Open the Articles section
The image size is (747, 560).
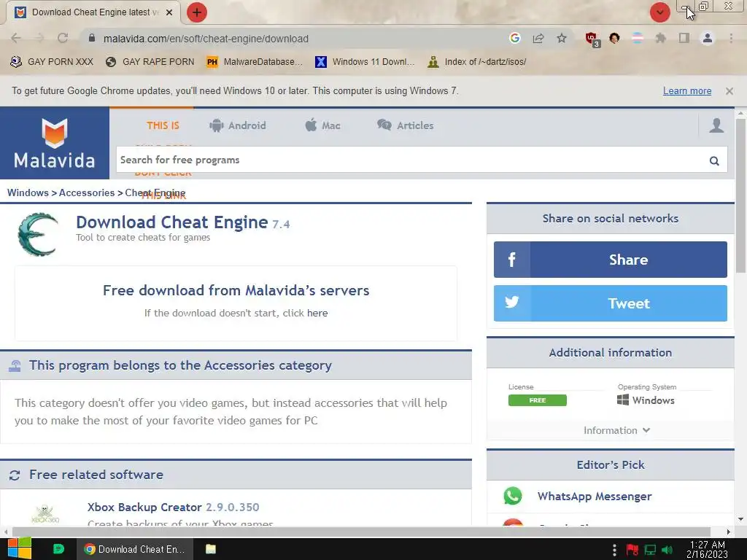pyautogui.click(x=406, y=125)
